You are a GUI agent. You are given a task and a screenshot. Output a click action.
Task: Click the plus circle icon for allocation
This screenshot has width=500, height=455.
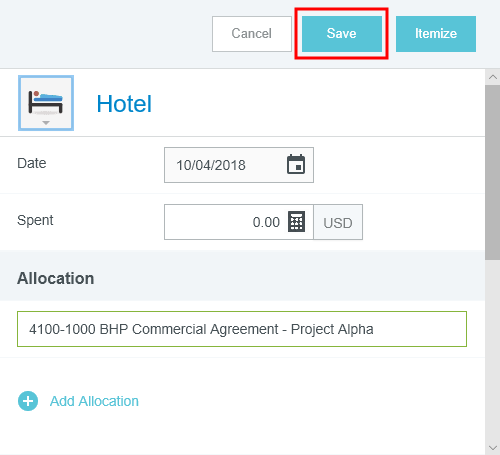pos(28,401)
